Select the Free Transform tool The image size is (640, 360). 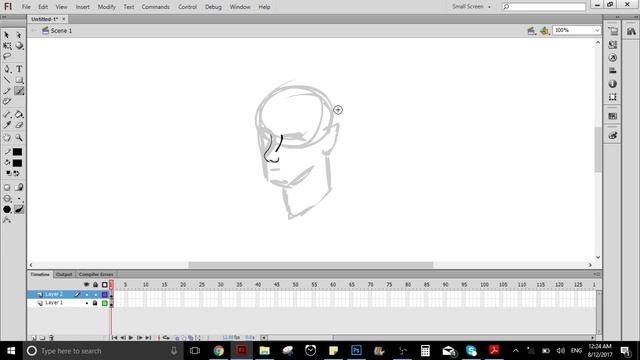(x=7, y=46)
